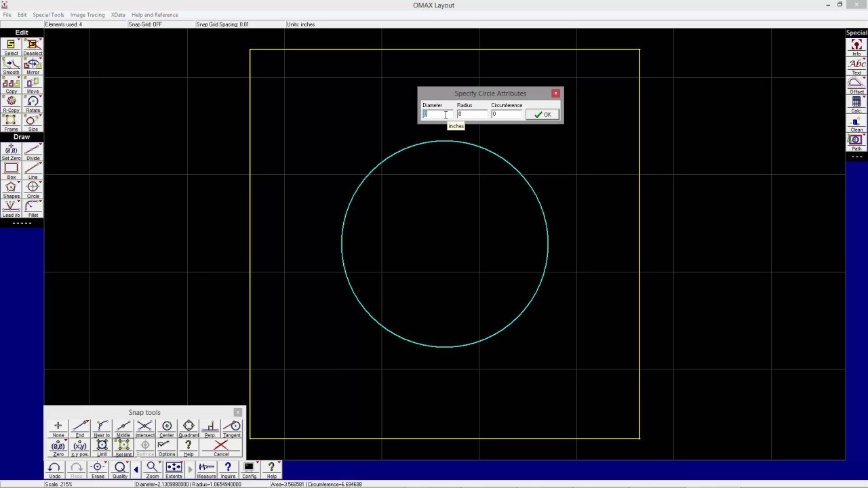Click the Rotate tool icon

(33, 104)
